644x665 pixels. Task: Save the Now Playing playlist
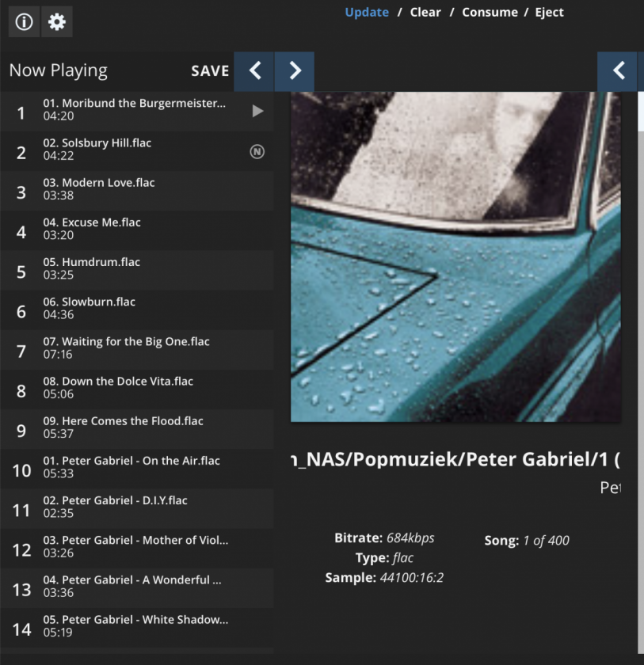click(x=210, y=70)
